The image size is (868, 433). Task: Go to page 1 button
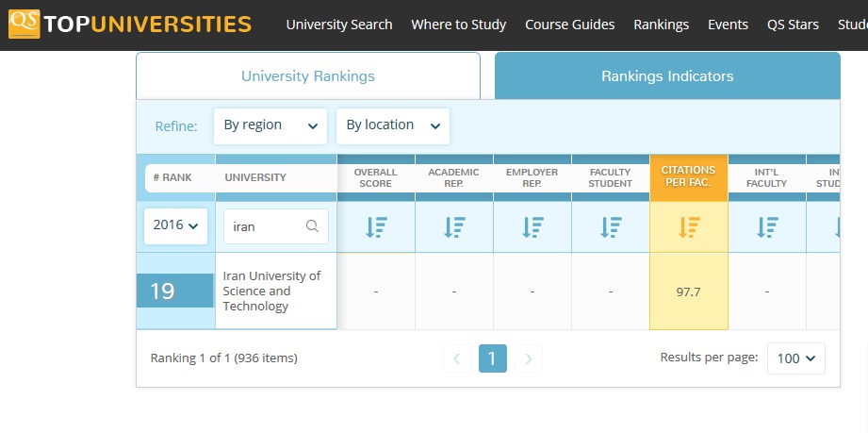tap(492, 358)
